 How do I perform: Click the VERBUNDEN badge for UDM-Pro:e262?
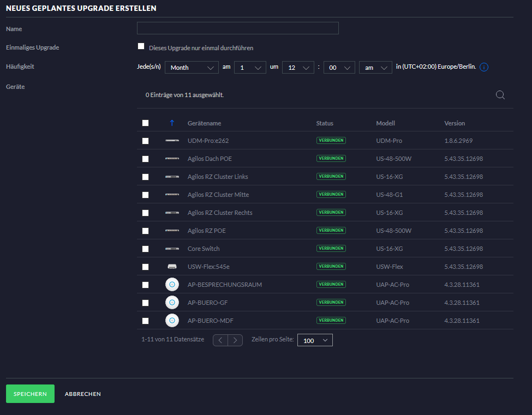pyautogui.click(x=331, y=140)
